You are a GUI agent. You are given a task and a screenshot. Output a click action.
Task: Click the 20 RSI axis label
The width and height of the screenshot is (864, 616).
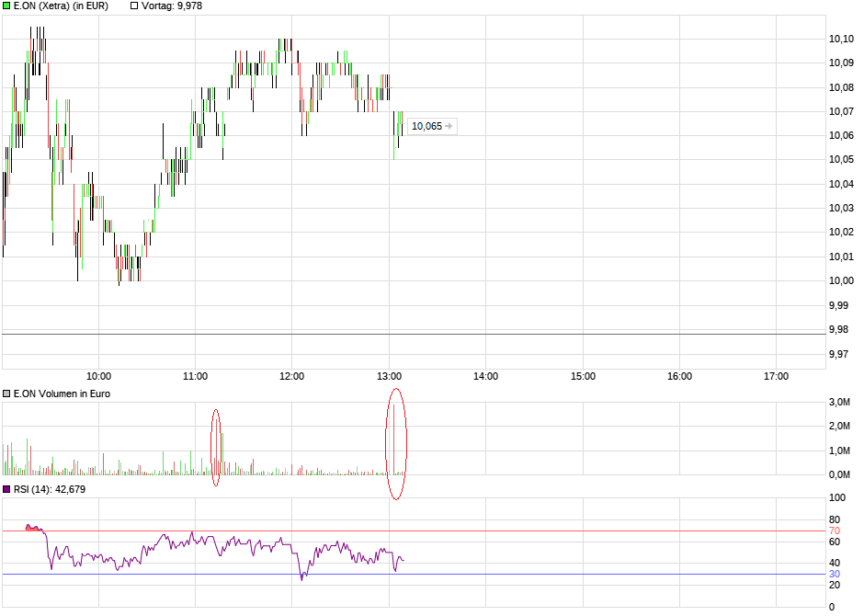point(835,585)
